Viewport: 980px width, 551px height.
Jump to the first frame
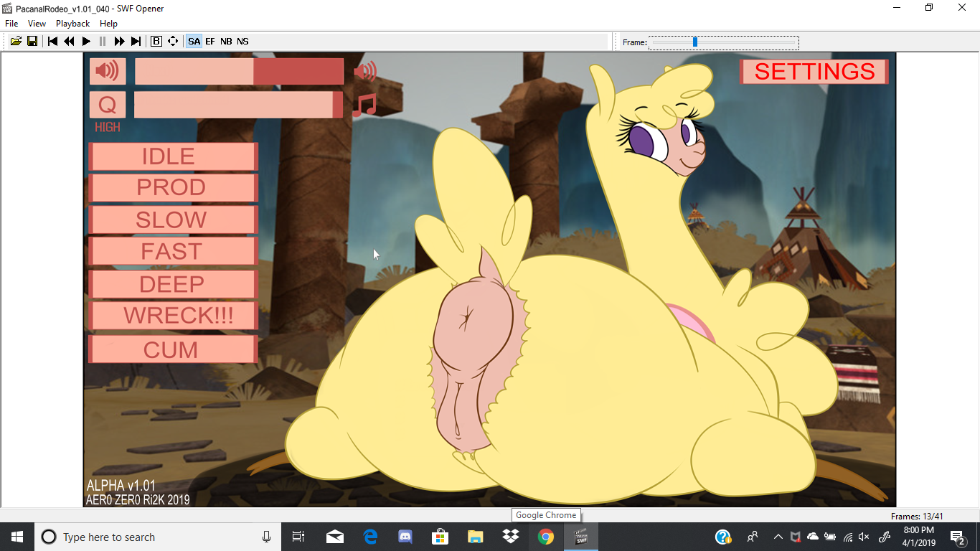52,42
